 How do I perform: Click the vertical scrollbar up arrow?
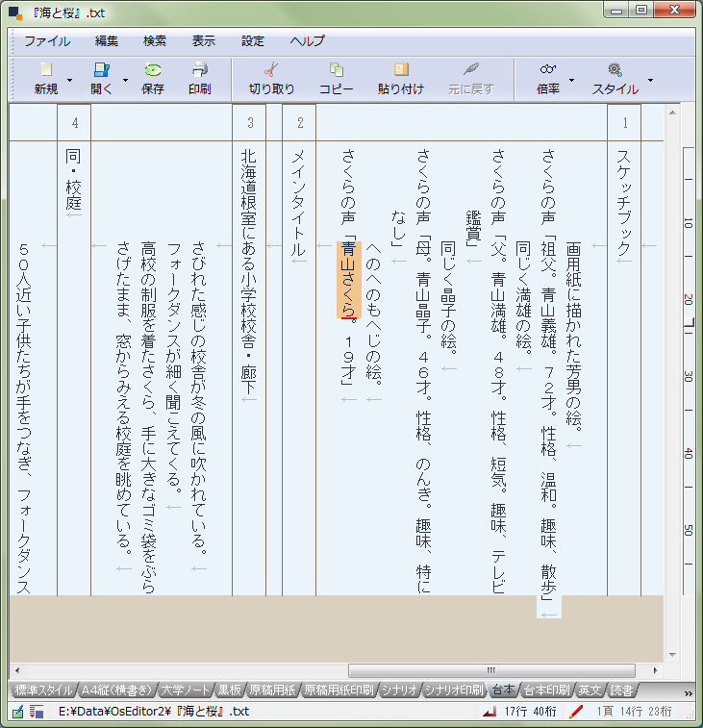673,113
